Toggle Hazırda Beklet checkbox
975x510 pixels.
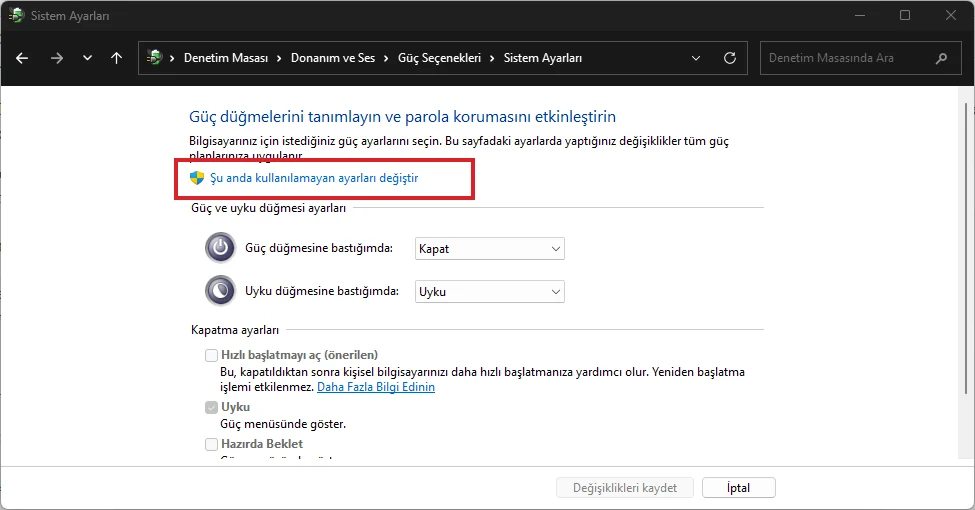(x=211, y=444)
